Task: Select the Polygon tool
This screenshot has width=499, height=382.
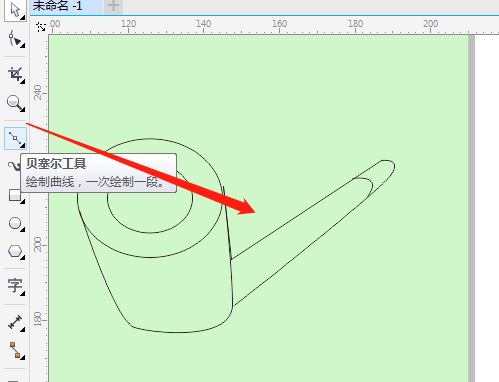Action: 15,251
